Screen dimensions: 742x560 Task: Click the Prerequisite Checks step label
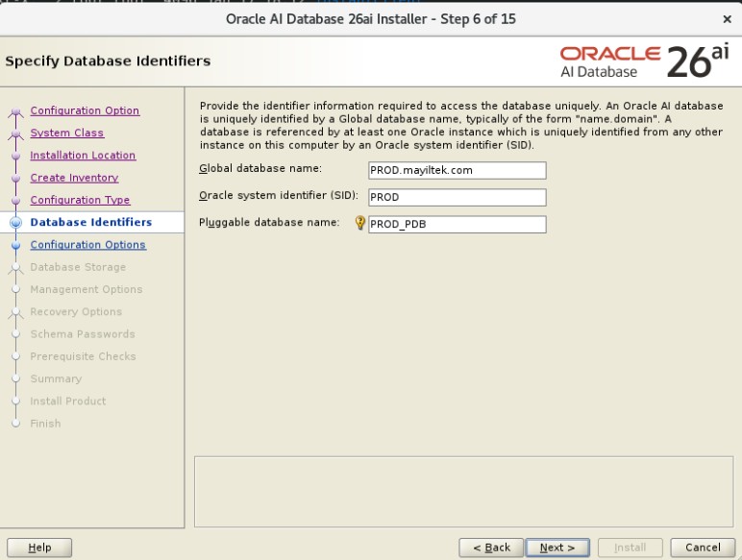click(83, 356)
